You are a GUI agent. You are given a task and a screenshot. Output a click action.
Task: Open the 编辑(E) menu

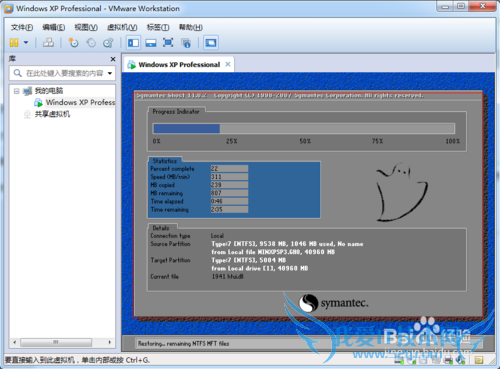(54, 27)
